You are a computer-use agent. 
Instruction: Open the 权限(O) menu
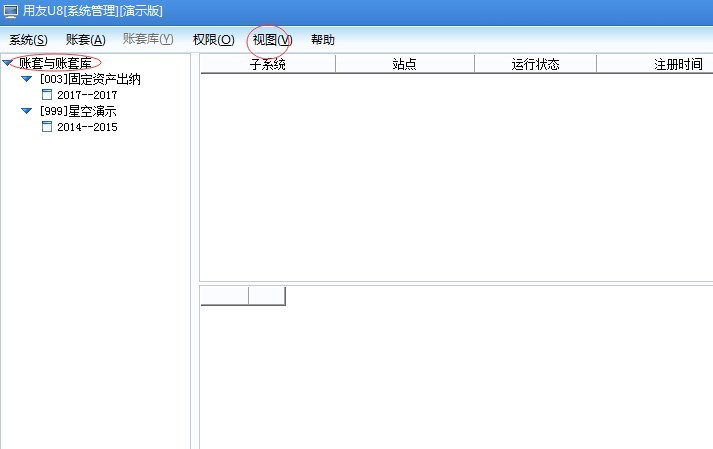[x=213, y=40]
